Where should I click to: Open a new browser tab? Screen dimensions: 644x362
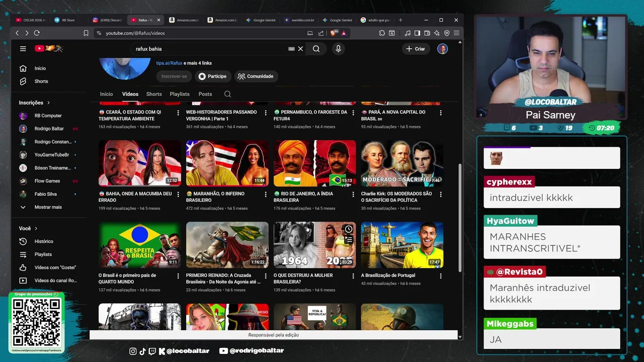[x=400, y=20]
